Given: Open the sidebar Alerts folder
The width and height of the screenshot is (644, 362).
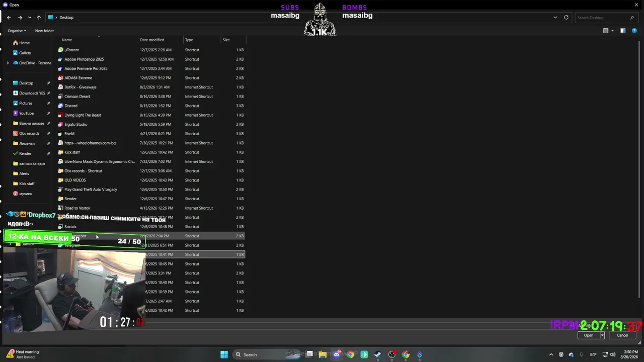Looking at the screenshot, I should pos(24,173).
